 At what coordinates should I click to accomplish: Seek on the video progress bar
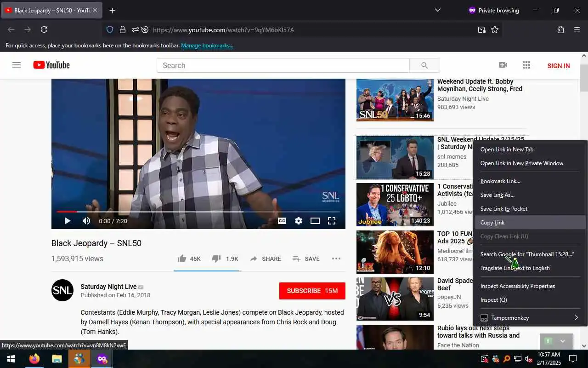click(x=198, y=212)
